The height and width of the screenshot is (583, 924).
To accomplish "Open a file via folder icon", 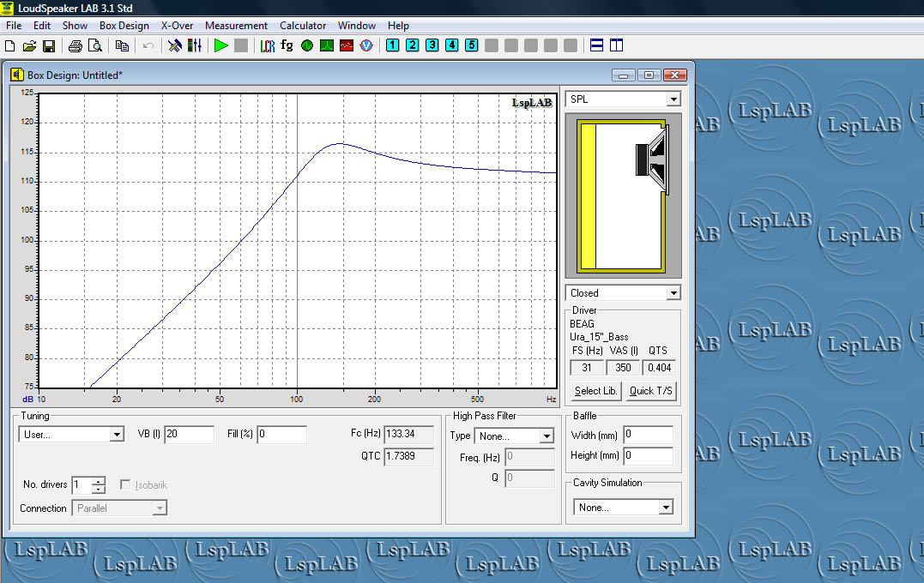I will pos(29,45).
